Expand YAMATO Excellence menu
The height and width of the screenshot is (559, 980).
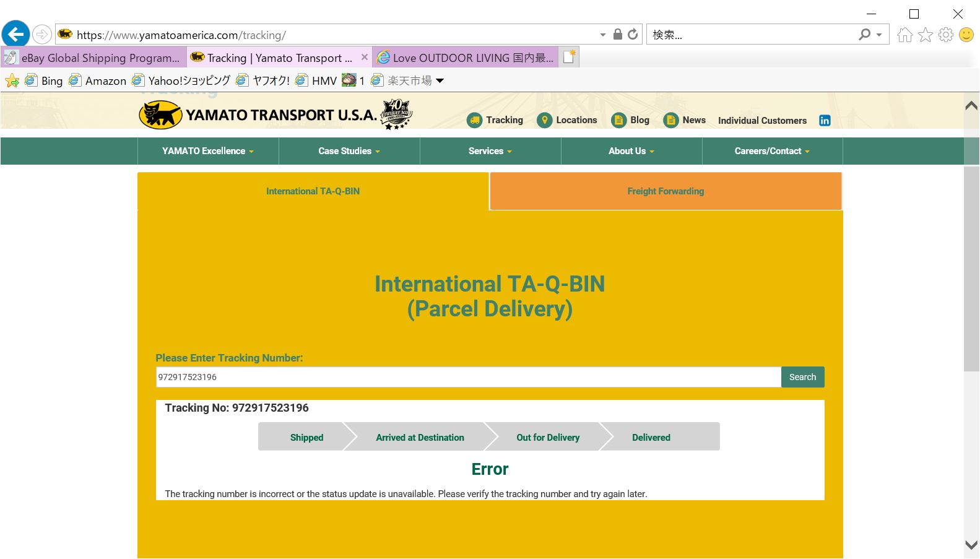(x=208, y=151)
